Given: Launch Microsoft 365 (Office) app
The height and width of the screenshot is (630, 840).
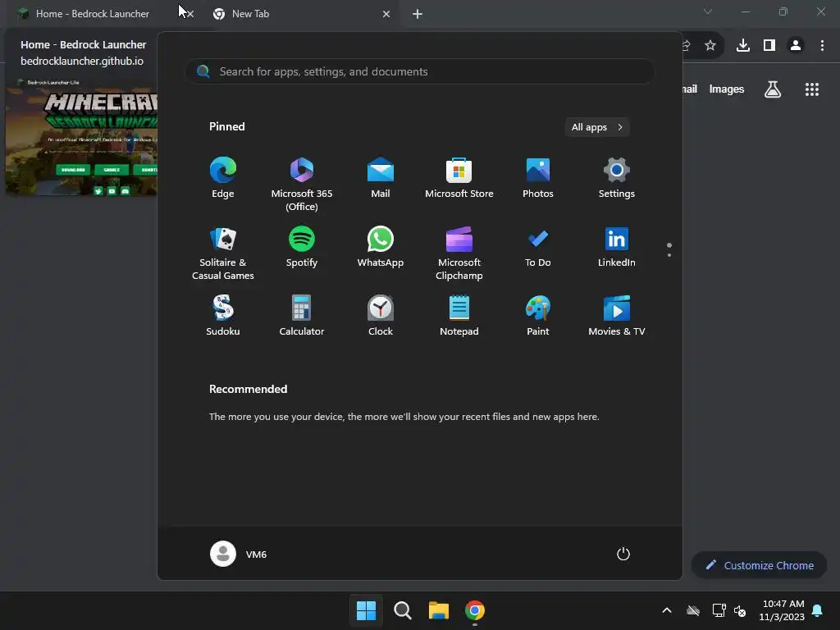Looking at the screenshot, I should 302,185.
